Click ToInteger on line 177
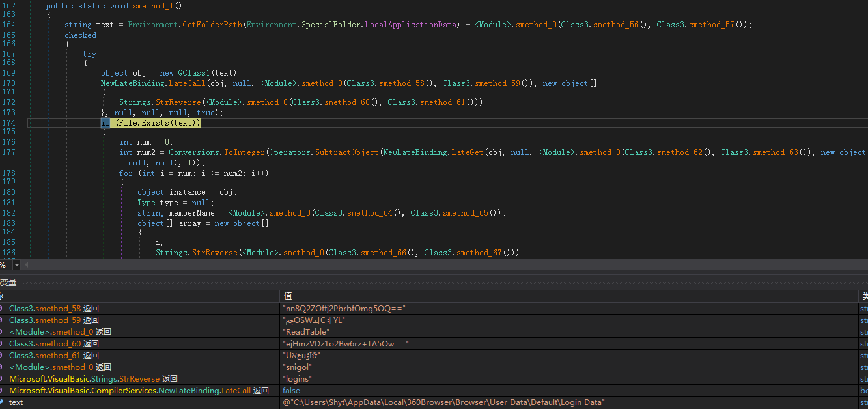 244,152
